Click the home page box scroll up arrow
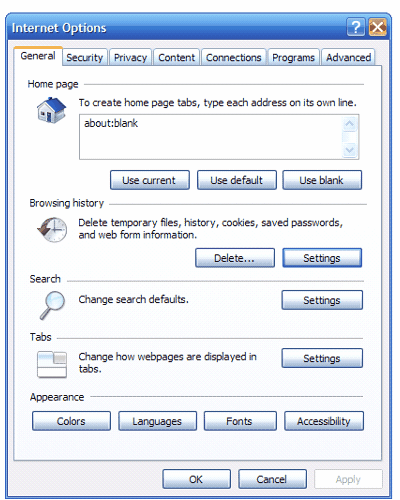This screenshot has height=500, width=400. (350, 124)
